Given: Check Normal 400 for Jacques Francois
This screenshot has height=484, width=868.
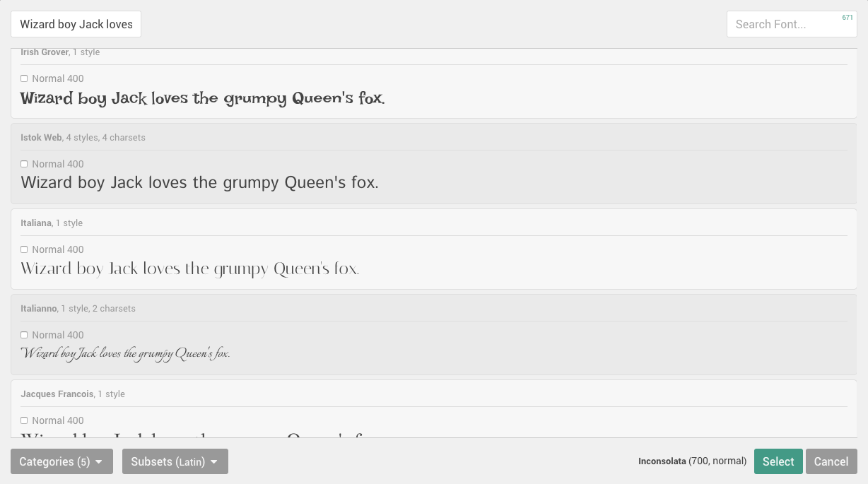Looking at the screenshot, I should [23, 420].
